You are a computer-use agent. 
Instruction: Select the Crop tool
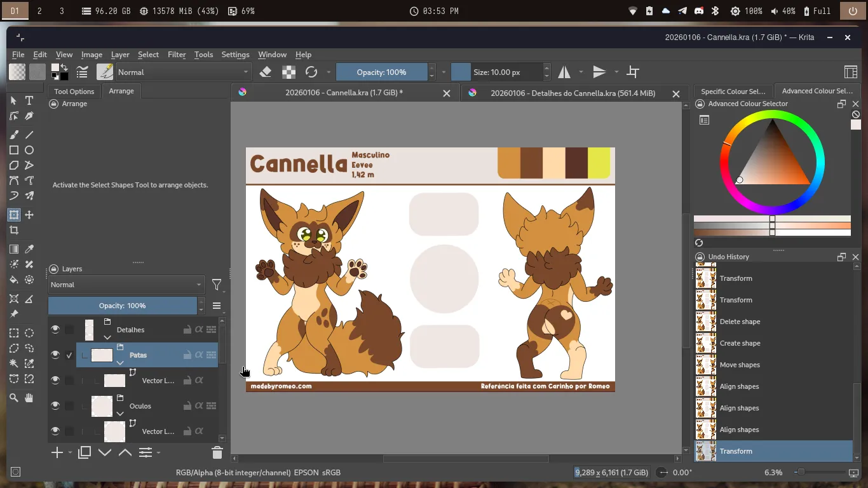tap(14, 230)
